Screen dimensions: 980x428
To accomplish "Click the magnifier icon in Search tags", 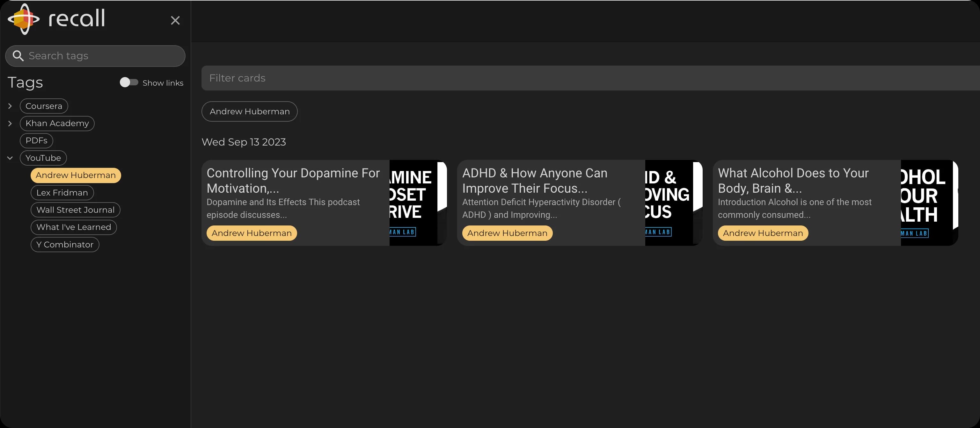I will tap(18, 56).
